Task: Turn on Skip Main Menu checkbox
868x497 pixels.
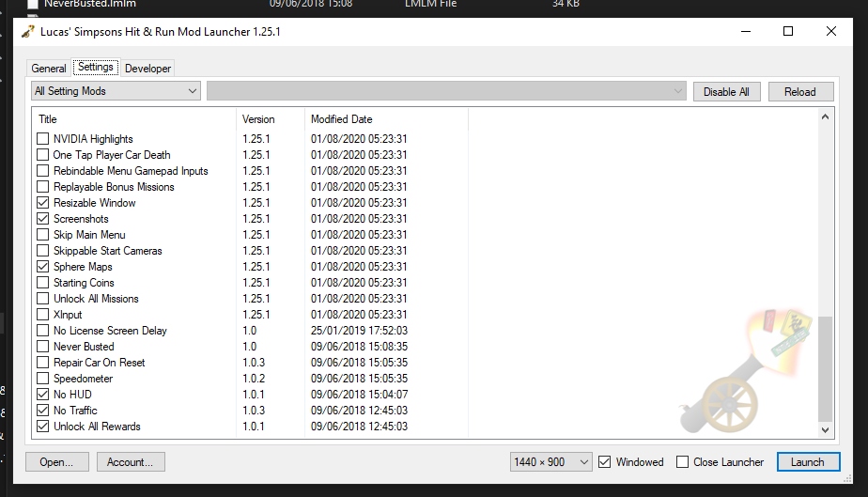Action: tap(42, 235)
